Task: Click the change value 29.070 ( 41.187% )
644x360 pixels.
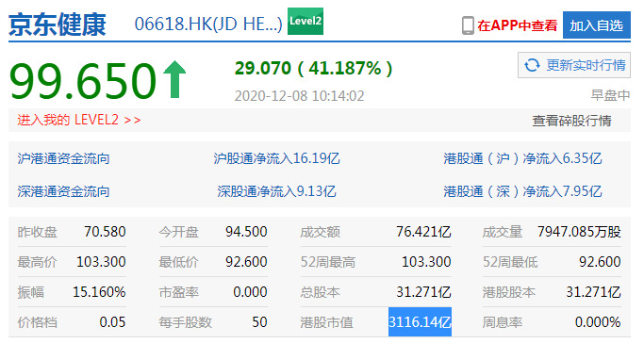Action: click(313, 68)
